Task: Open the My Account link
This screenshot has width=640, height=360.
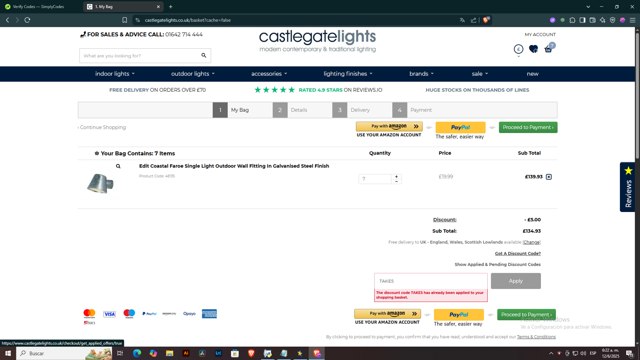Action: click(540, 35)
